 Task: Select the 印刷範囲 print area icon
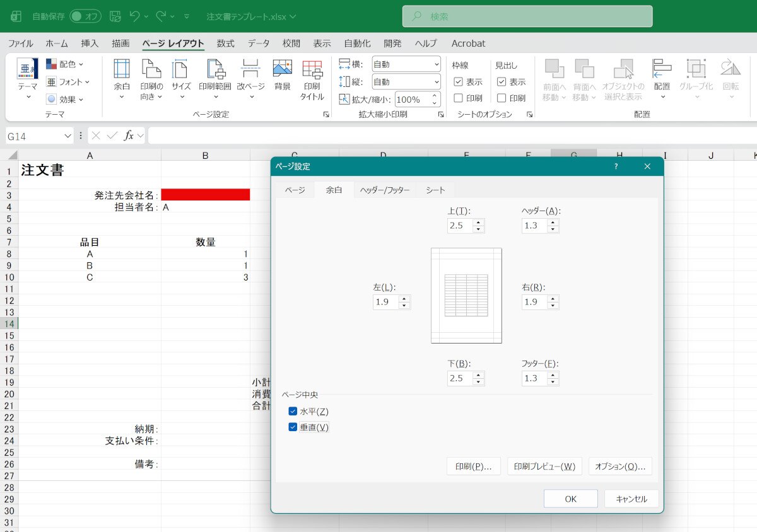pos(215,69)
